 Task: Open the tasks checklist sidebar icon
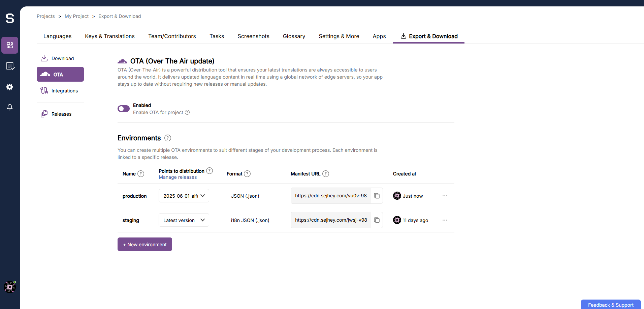point(10,66)
